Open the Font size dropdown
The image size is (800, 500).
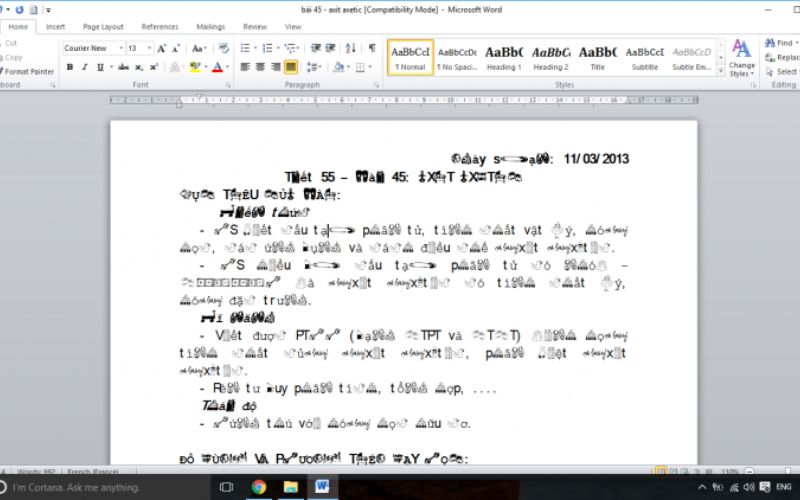[149, 48]
